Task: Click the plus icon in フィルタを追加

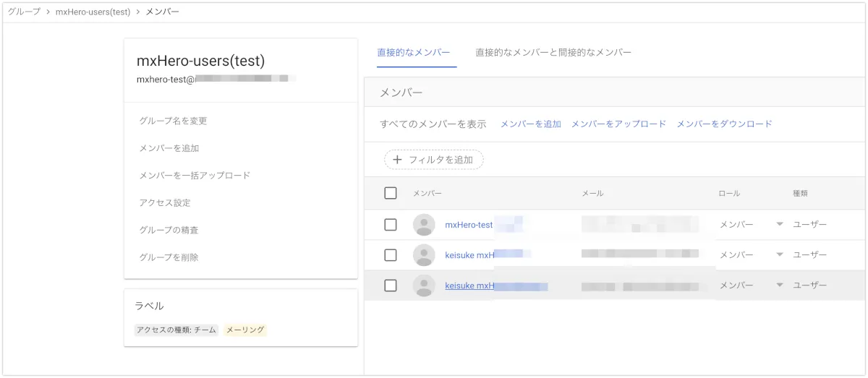Action: click(397, 160)
